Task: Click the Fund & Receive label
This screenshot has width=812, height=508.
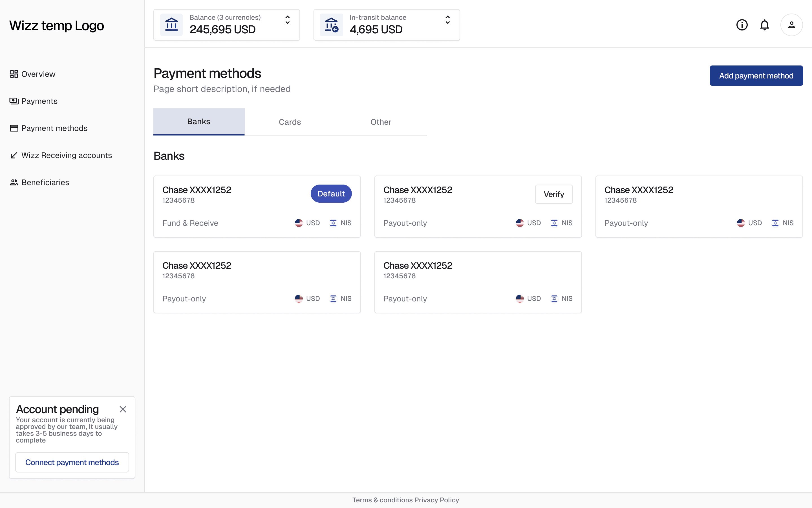Action: coord(190,223)
